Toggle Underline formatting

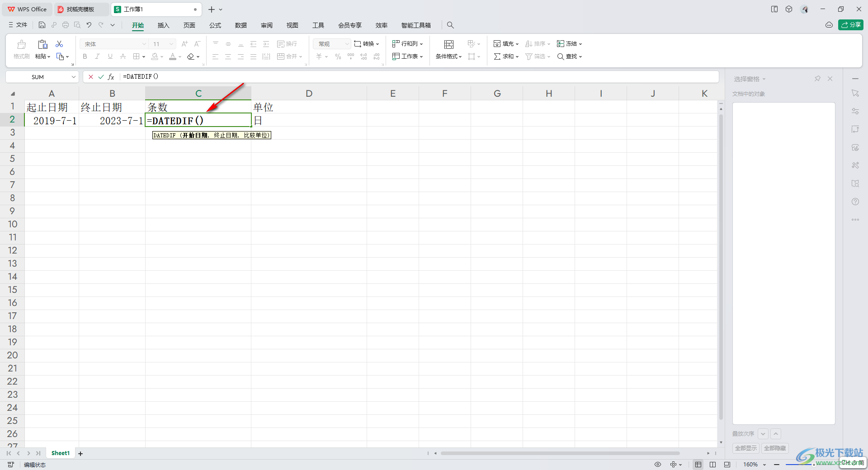coord(110,56)
